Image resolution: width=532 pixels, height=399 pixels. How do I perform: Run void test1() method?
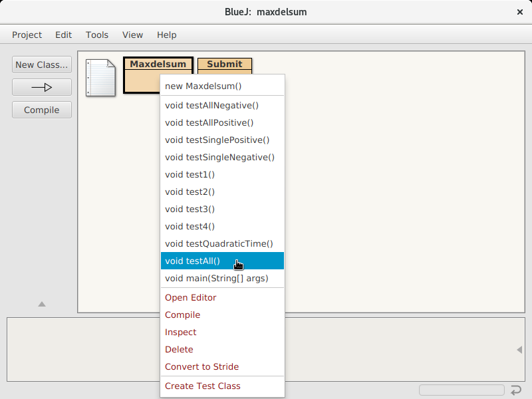click(x=222, y=175)
